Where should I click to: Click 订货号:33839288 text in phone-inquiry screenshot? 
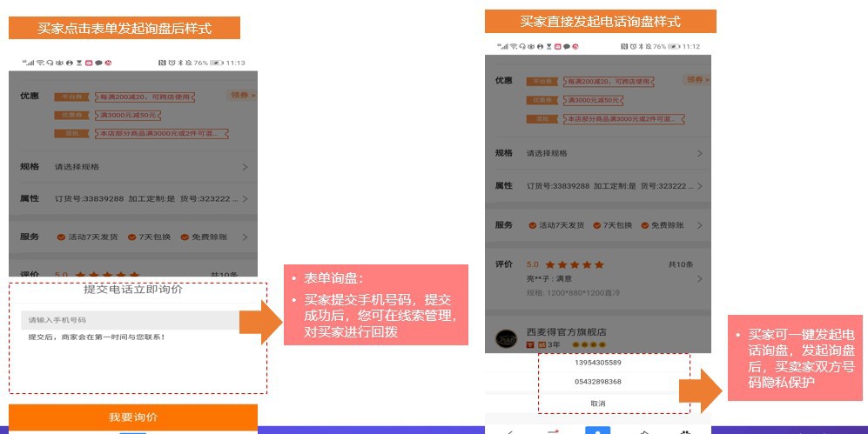[x=558, y=186]
